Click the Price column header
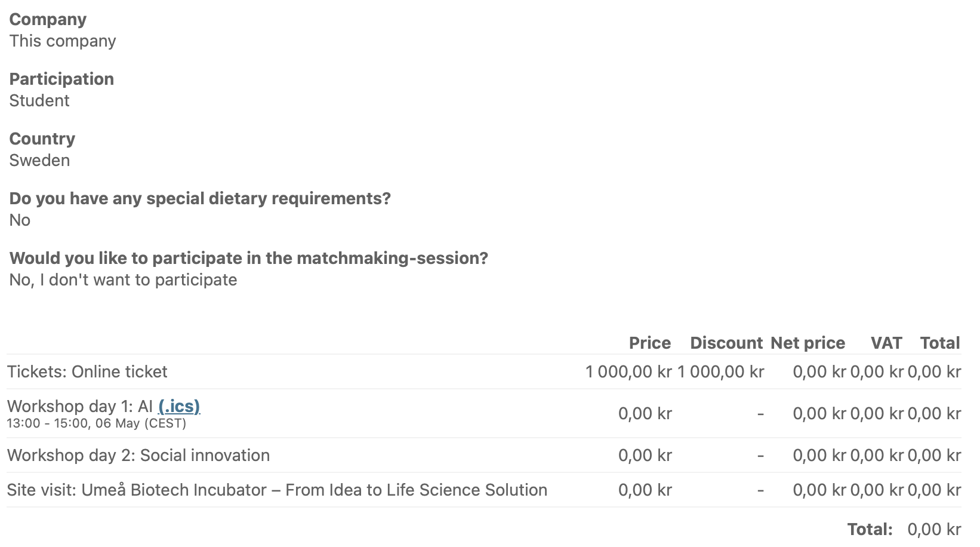The height and width of the screenshot is (547, 980). (650, 343)
